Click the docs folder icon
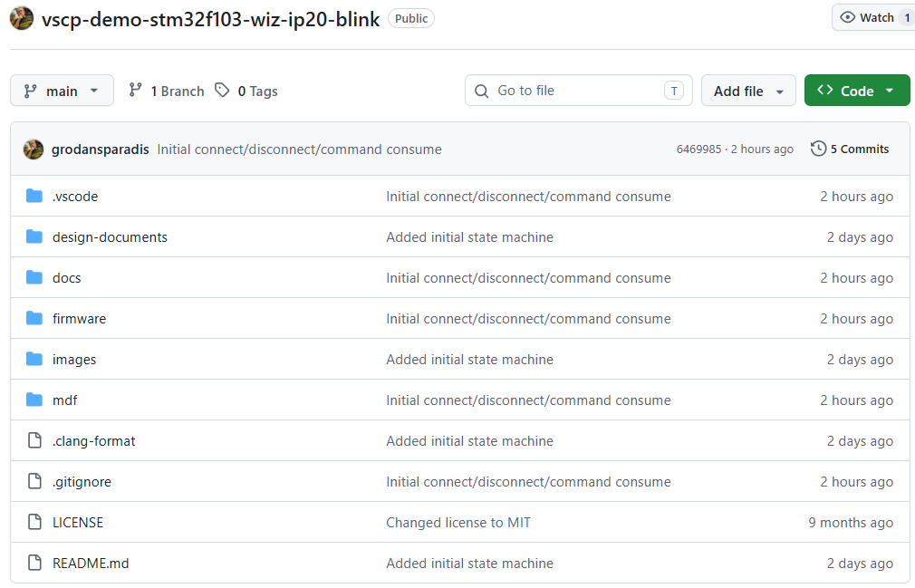The width and height of the screenshot is (915, 588). click(34, 277)
